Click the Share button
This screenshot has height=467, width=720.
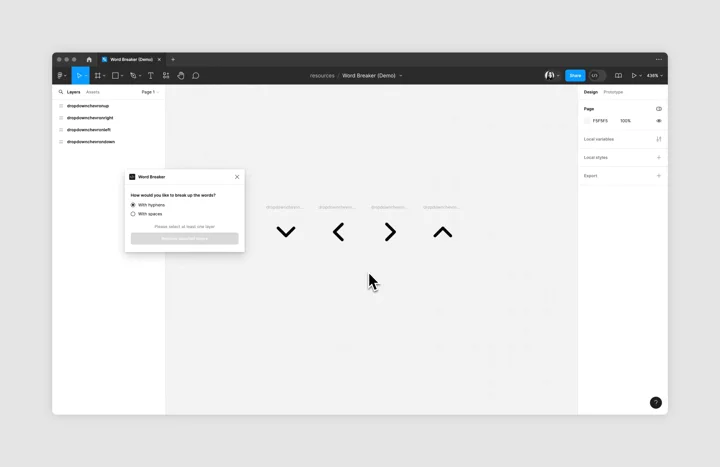(575, 76)
